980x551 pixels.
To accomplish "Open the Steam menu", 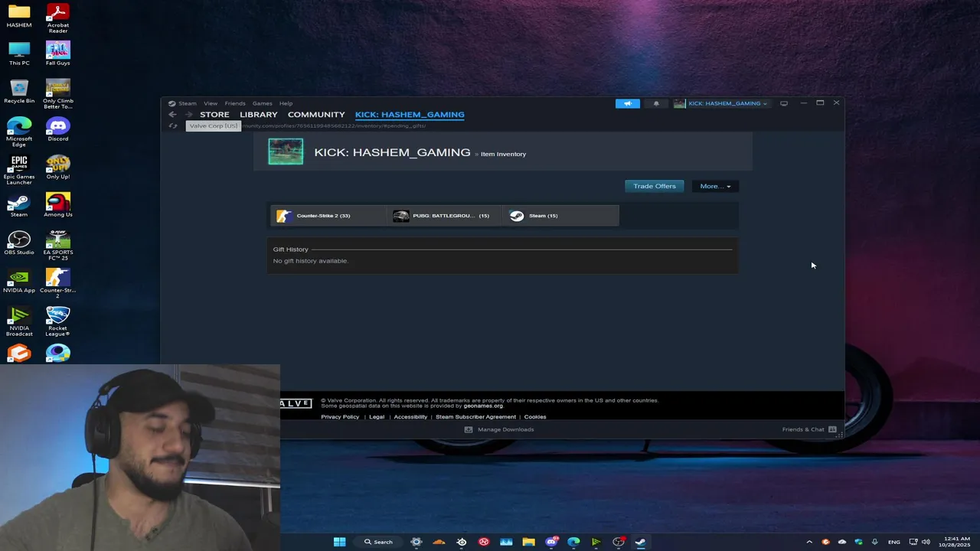I will (188, 103).
